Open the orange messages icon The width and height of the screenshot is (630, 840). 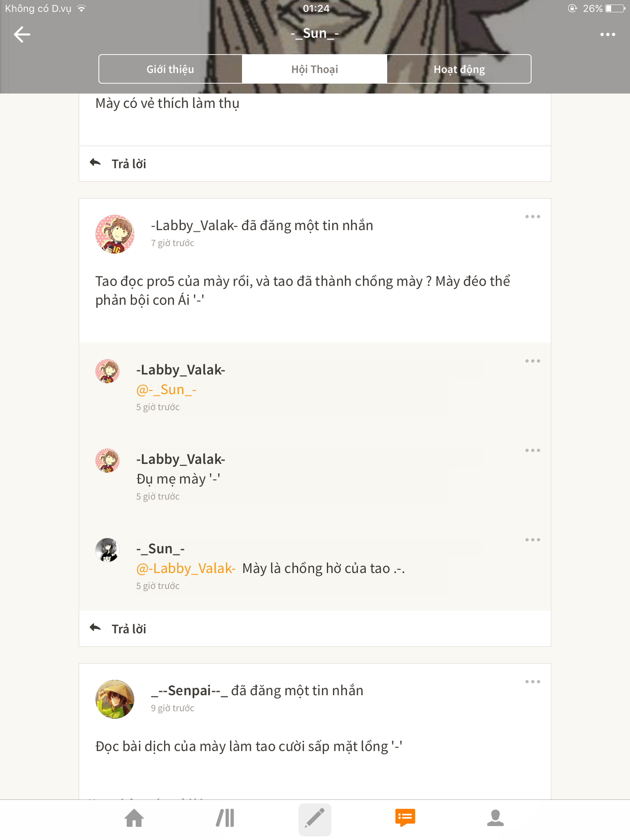(x=405, y=818)
